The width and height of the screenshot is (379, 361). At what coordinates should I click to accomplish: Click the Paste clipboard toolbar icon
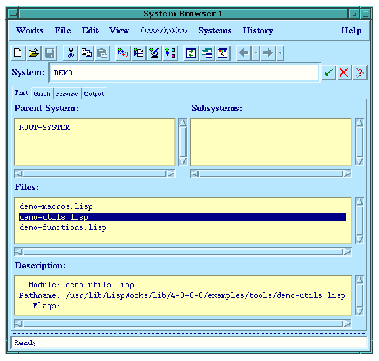point(103,53)
